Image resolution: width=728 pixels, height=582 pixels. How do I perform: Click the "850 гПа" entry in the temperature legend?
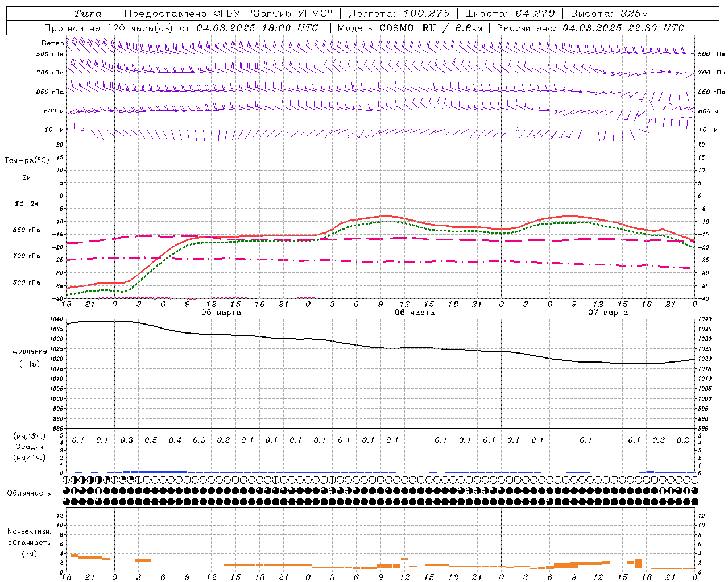[27, 230]
